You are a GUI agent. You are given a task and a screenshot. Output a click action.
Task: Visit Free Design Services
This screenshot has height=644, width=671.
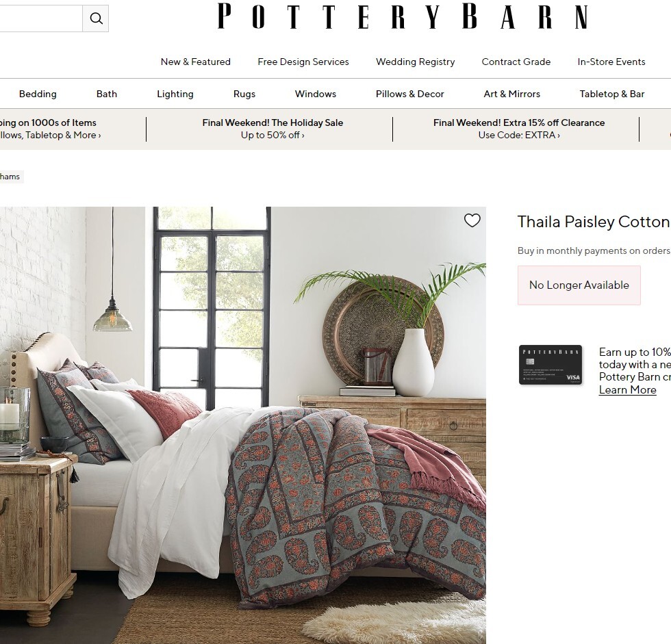[x=303, y=62]
